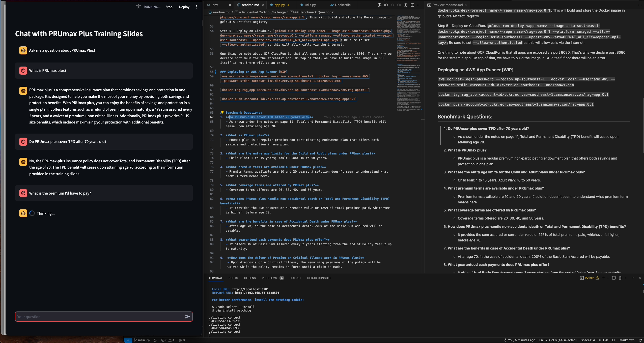Open the Markdown language mode selector
644x343 pixels.
click(x=627, y=340)
